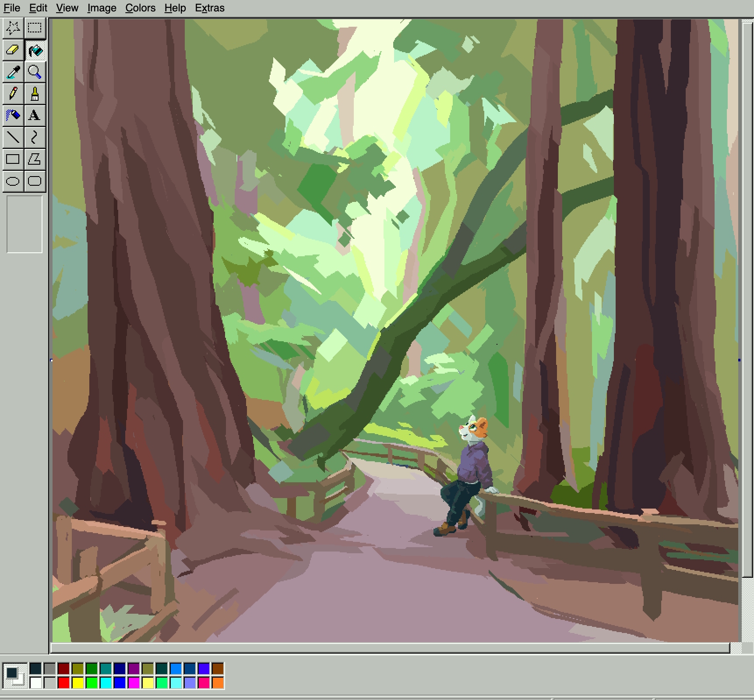Open the Colors menu
Screen dimensions: 754x700
tap(140, 8)
